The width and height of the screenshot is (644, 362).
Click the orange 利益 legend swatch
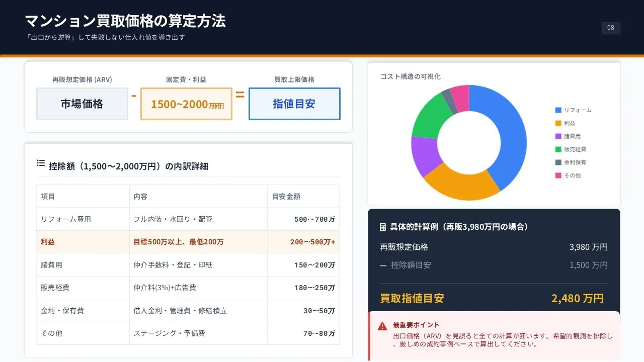tap(558, 123)
